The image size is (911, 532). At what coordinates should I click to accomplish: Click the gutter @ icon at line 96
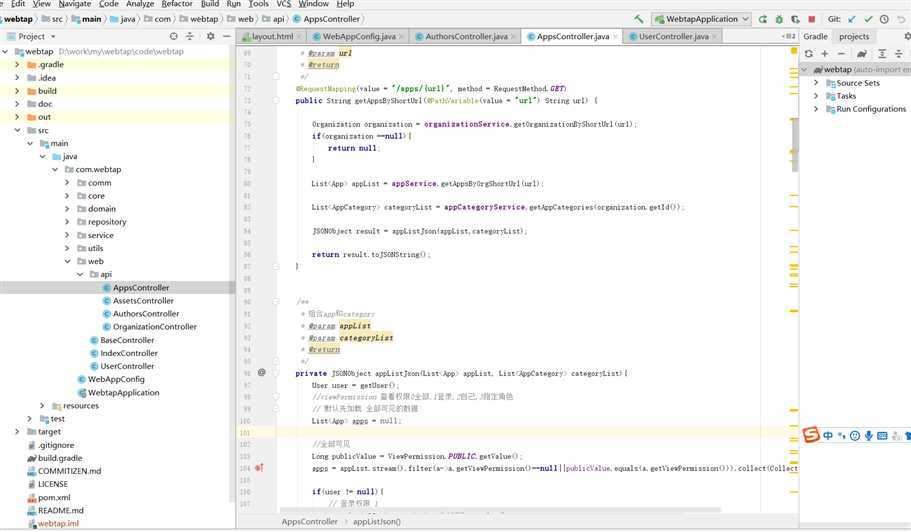click(261, 372)
